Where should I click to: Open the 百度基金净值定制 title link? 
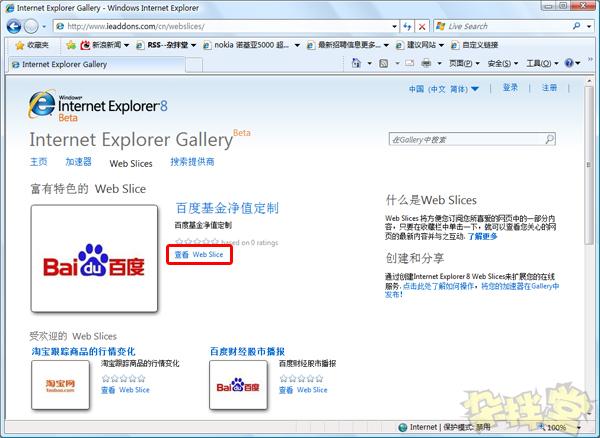point(227,208)
